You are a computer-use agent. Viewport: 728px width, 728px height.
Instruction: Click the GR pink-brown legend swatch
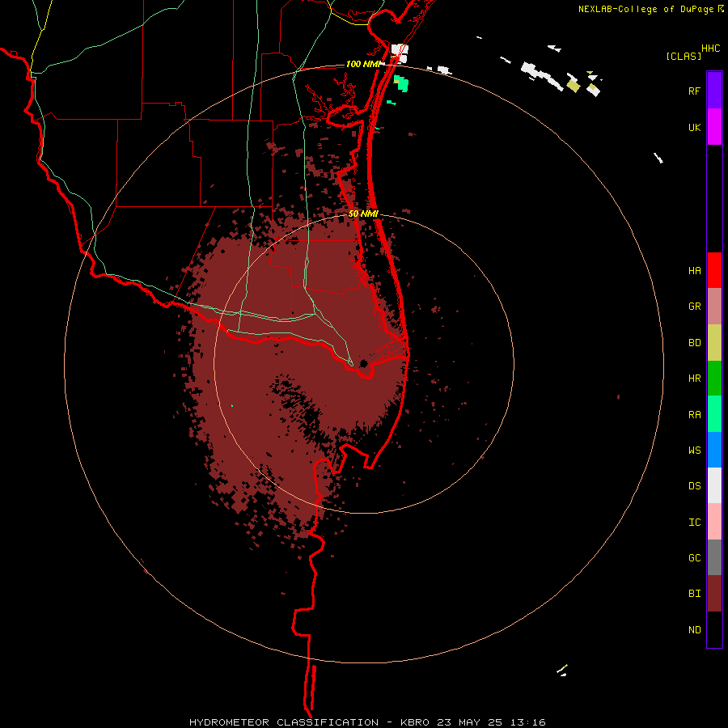point(714,307)
